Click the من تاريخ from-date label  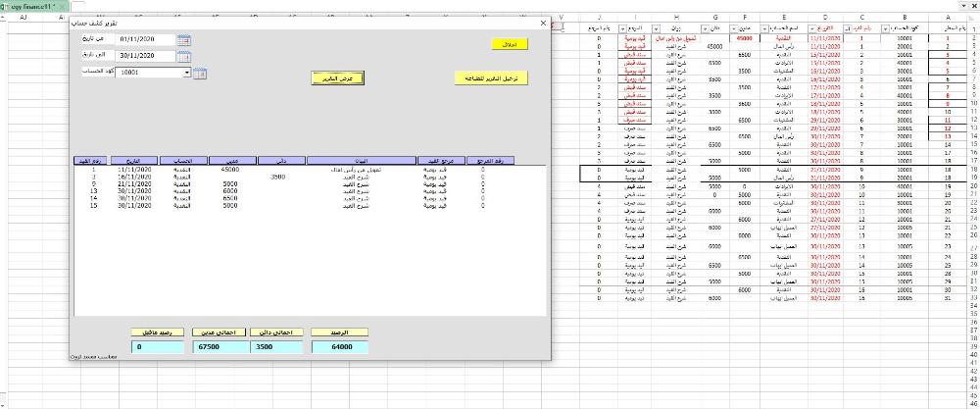pos(97,39)
